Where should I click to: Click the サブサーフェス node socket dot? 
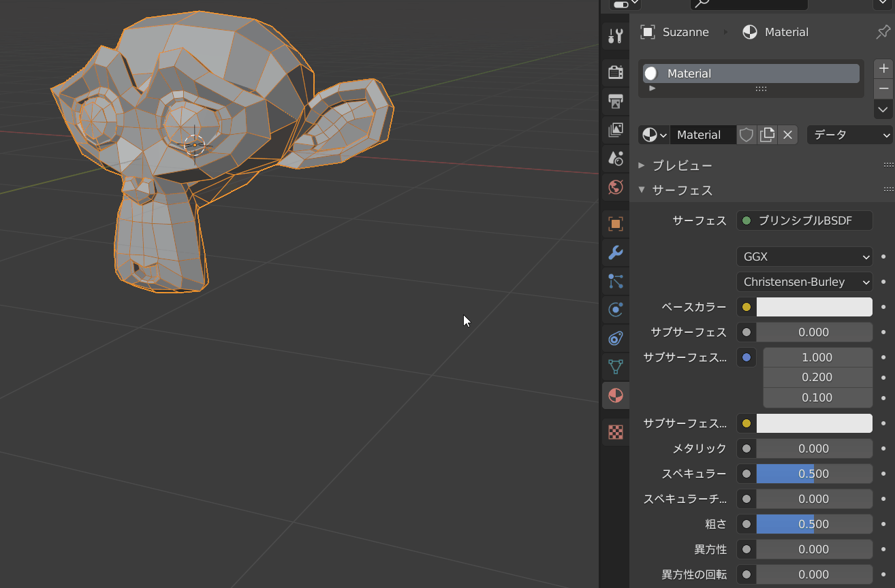coord(747,332)
